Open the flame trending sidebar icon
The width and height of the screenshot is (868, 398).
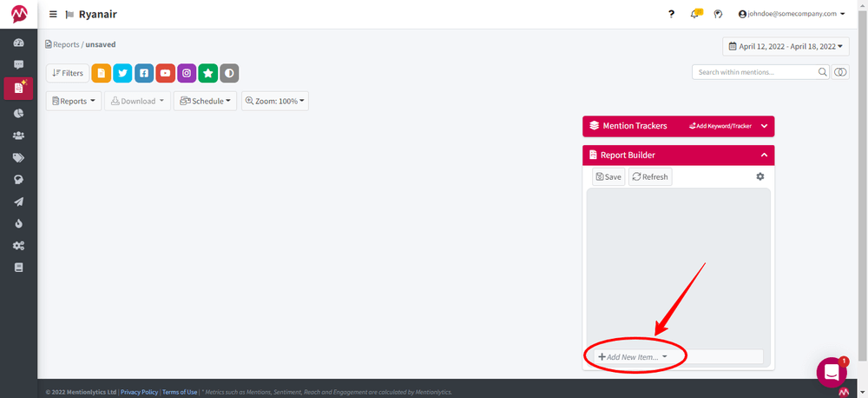[19, 224]
